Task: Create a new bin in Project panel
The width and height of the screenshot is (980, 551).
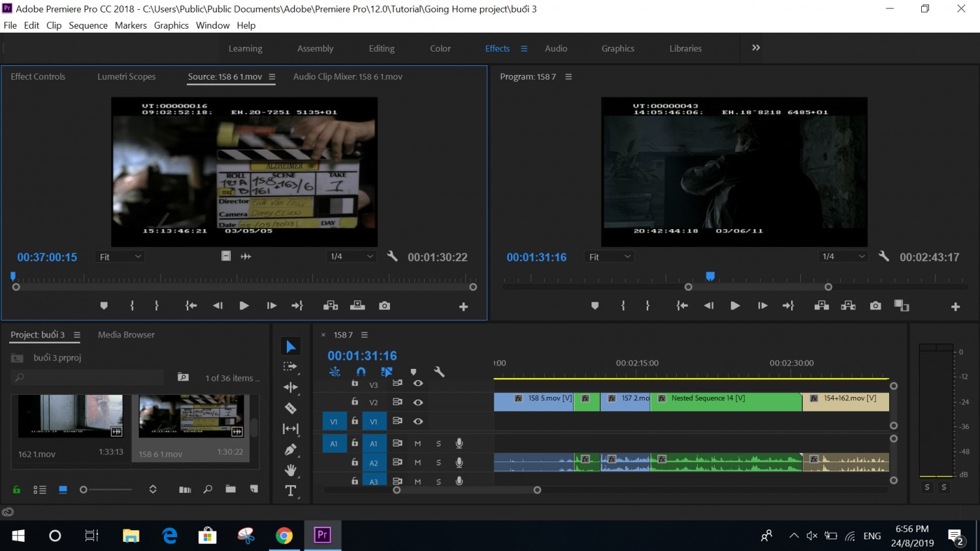Action: 231,489
